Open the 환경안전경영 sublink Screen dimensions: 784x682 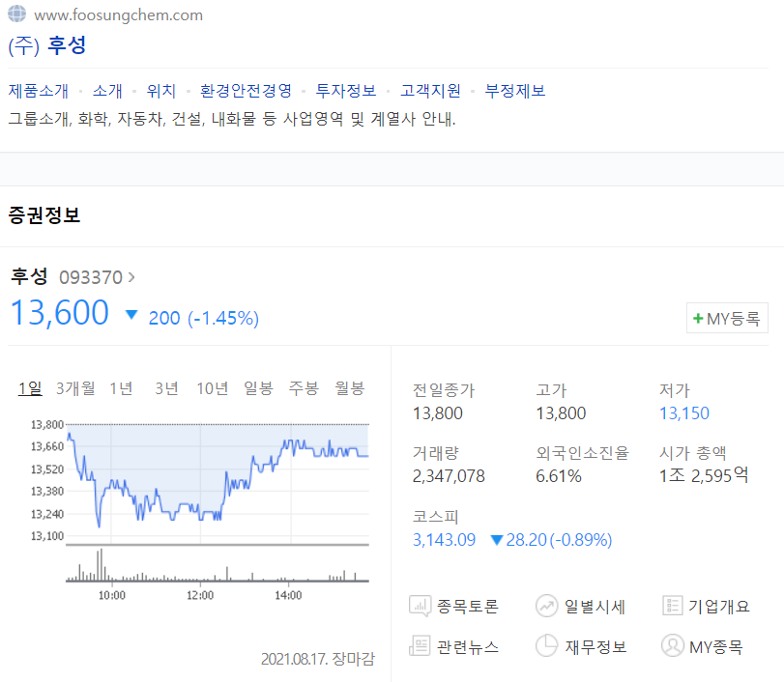pos(246,91)
